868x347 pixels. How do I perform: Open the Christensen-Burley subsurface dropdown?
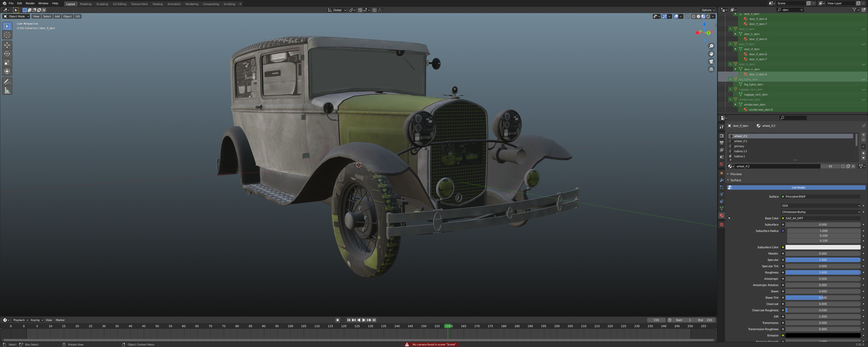click(821, 212)
